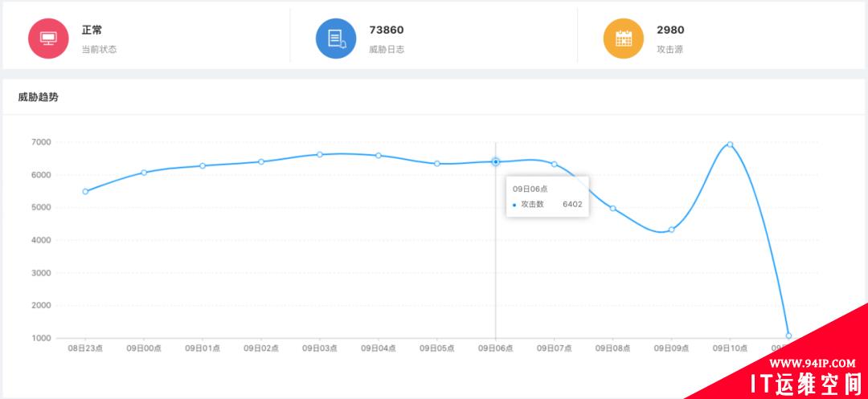Click the 73860 threat log count
Viewport: 868px width, 399px height.
pos(387,30)
